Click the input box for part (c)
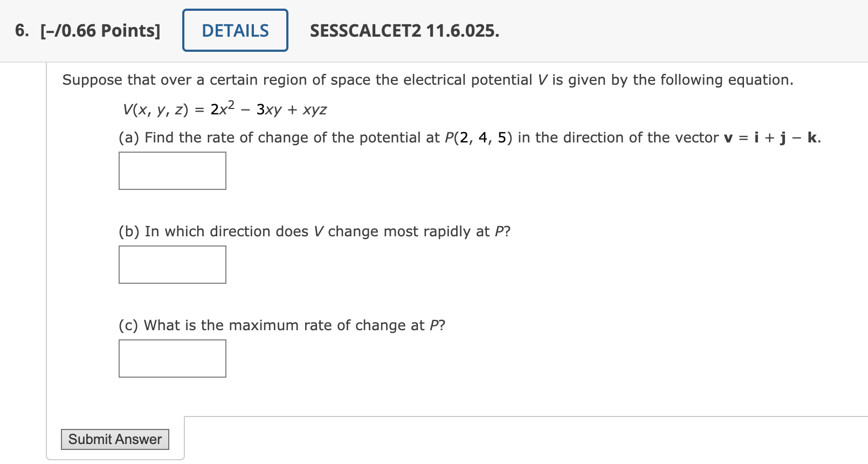This screenshot has width=868, height=464. 173,358
